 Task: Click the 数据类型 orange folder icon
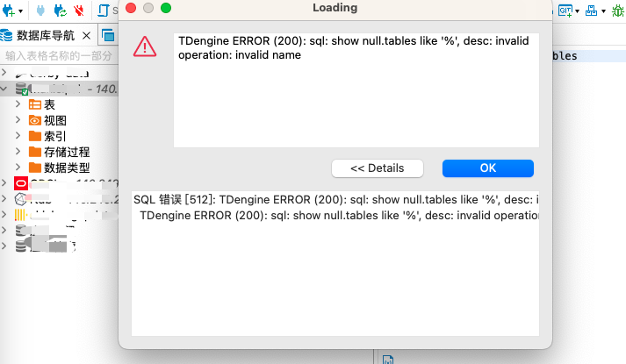pos(35,168)
